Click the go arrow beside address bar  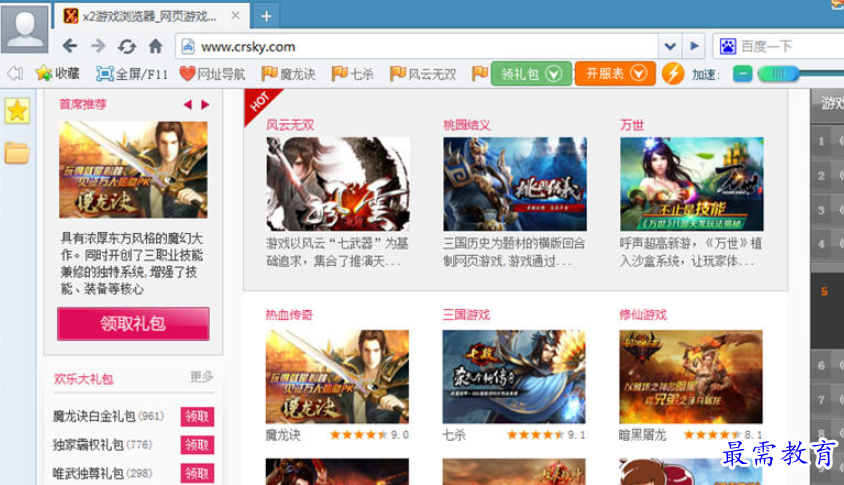click(x=694, y=47)
